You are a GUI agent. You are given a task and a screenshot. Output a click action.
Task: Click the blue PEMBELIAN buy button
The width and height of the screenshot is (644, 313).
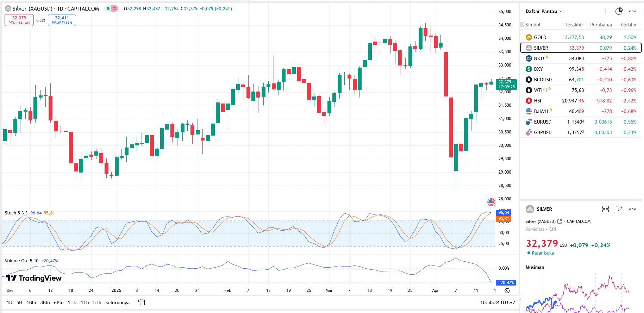click(x=62, y=20)
